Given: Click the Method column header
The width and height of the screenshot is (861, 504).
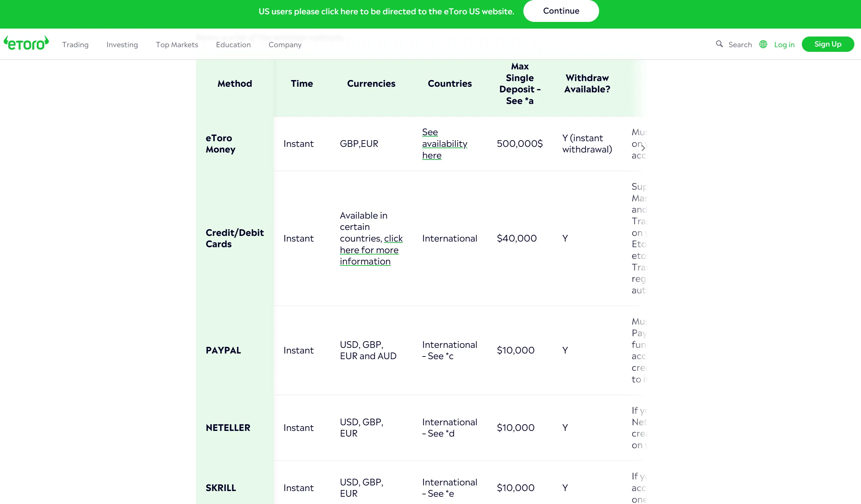Looking at the screenshot, I should click(235, 83).
